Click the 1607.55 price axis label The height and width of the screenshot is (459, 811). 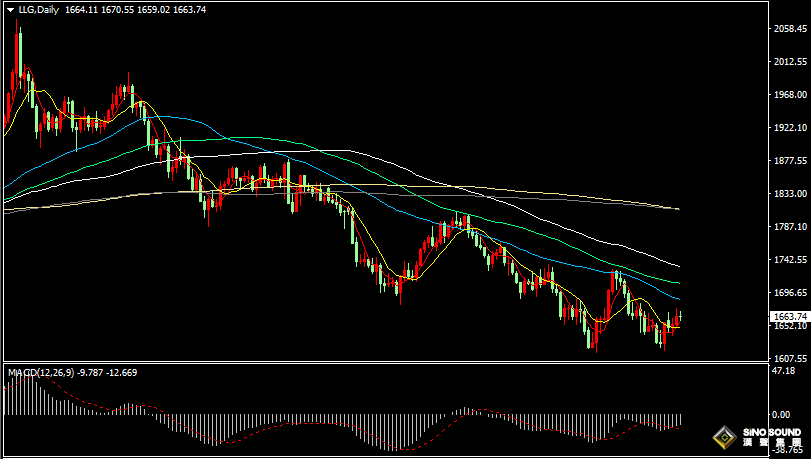click(790, 358)
